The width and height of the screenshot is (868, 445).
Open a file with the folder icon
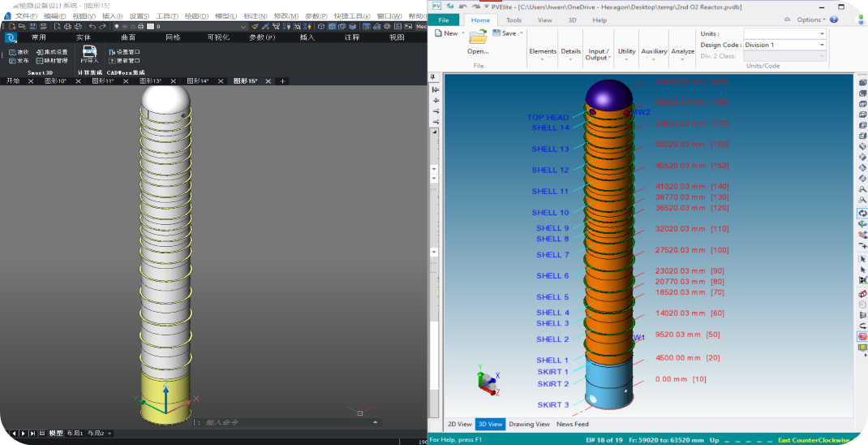coord(478,36)
